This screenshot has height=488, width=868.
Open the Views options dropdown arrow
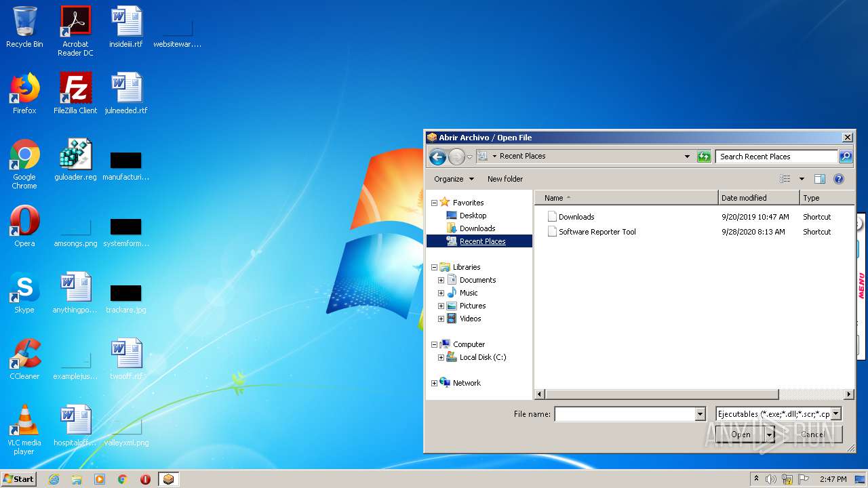802,179
